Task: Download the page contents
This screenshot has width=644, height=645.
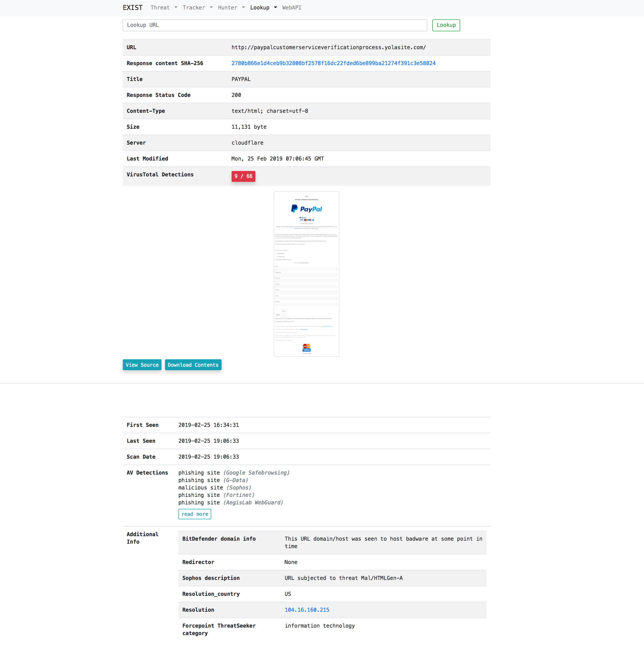Action: click(193, 364)
